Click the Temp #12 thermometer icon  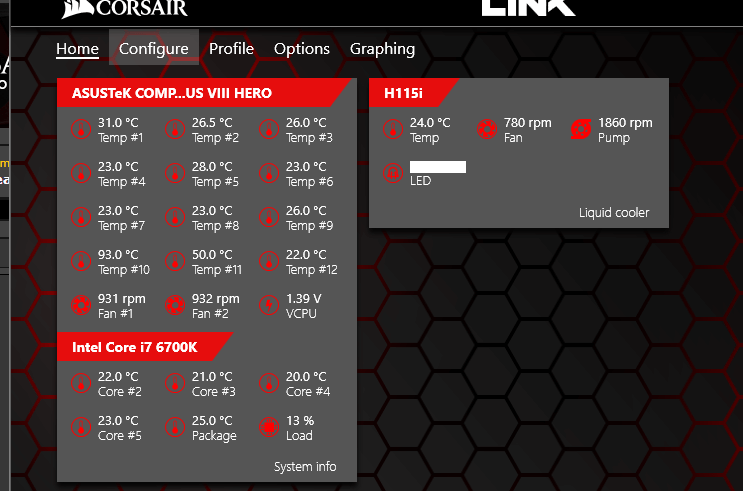[269, 261]
